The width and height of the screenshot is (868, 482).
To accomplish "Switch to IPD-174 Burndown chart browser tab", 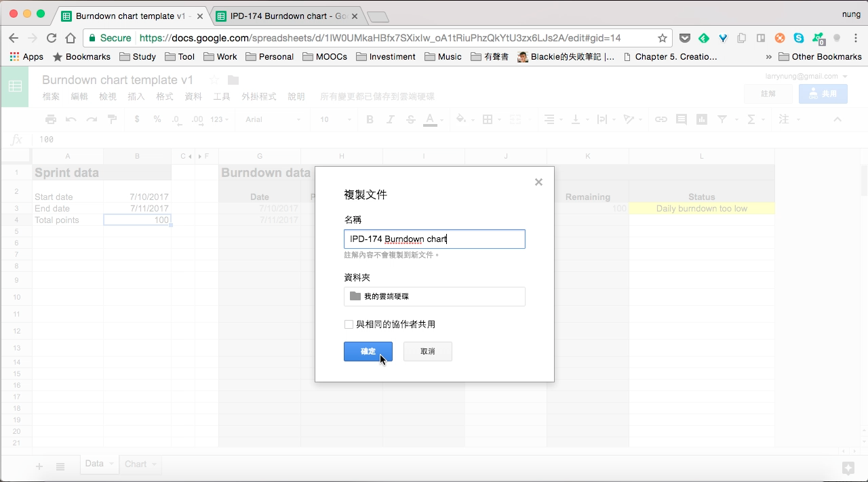I will point(288,16).
